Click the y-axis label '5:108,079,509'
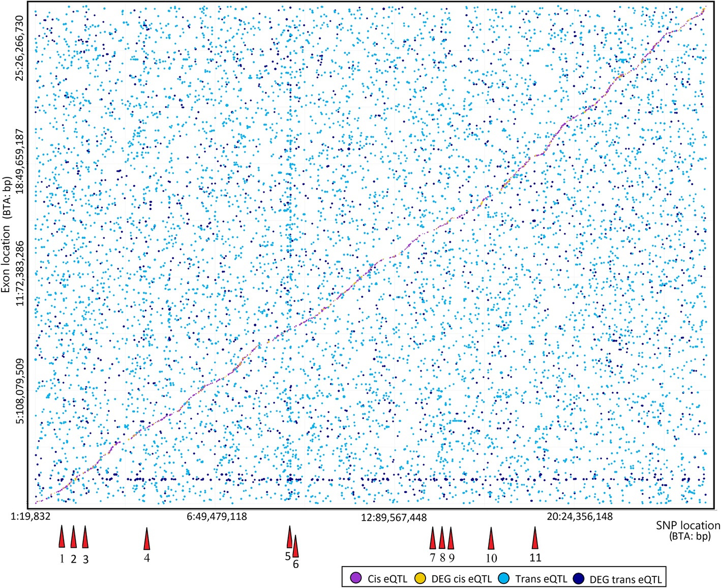Viewport: 721px width, 588px height. [x=20, y=391]
